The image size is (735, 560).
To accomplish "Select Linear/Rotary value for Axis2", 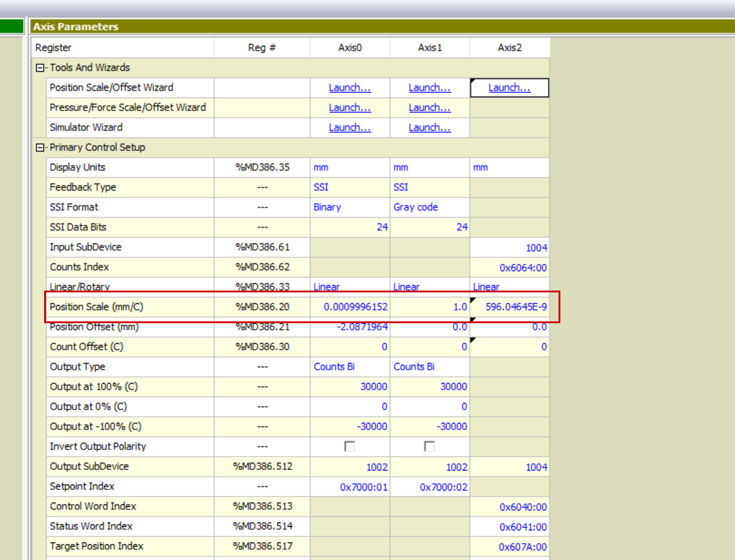I will tap(510, 287).
